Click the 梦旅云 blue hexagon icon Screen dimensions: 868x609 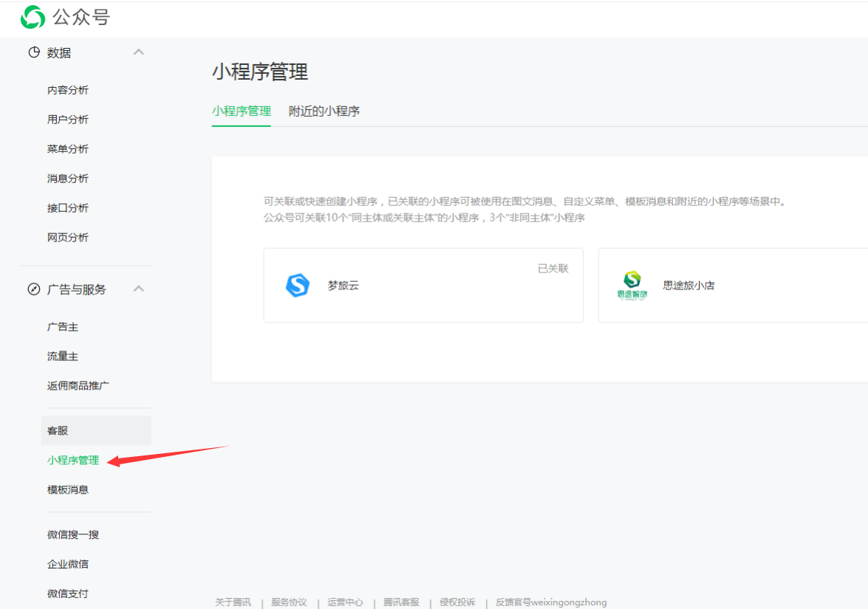(297, 285)
